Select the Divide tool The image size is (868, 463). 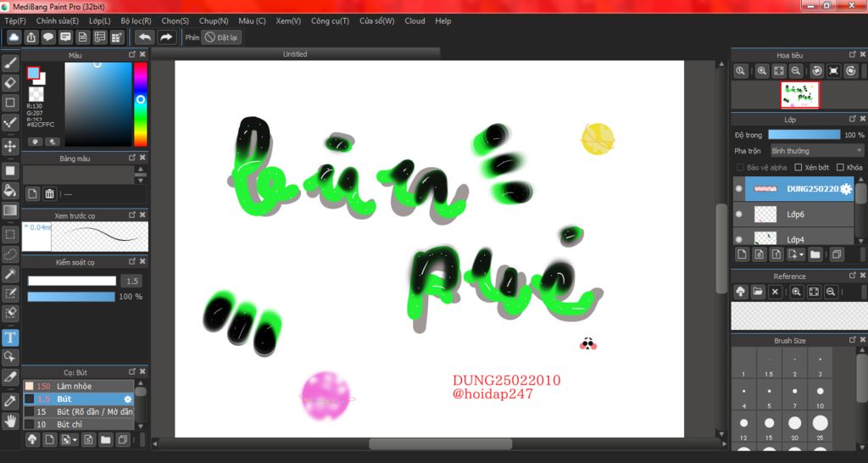coord(10,377)
